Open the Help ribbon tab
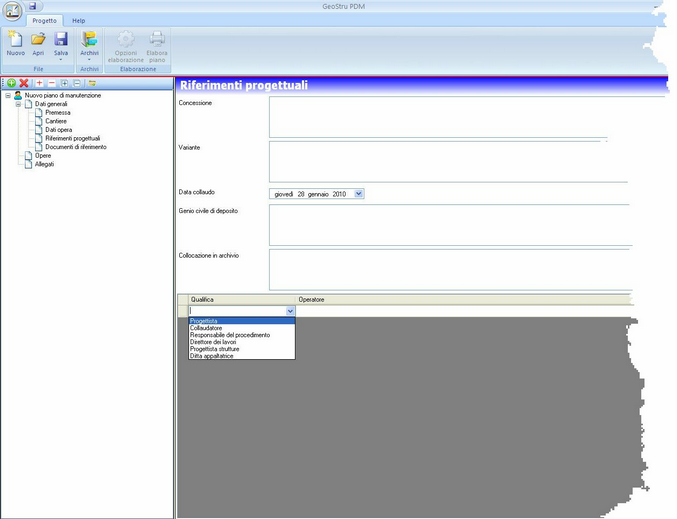Image resolution: width=677 pixels, height=519 pixels. pyautogui.click(x=79, y=20)
